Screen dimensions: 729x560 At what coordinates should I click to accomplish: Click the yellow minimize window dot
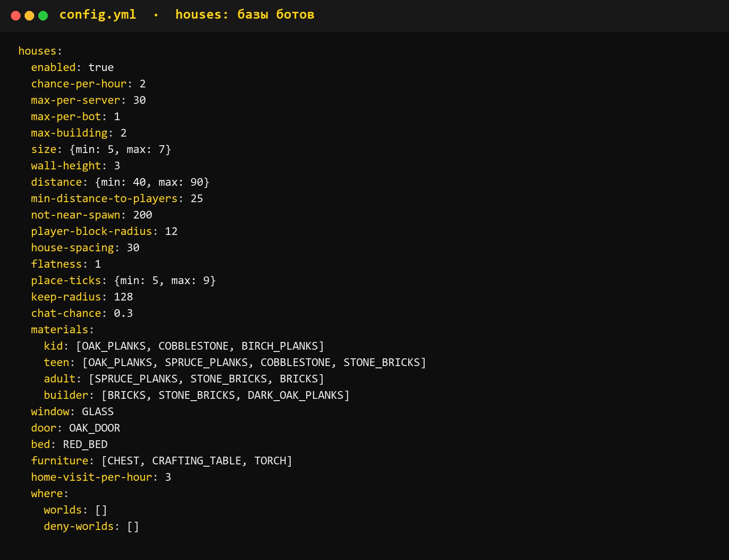coord(29,16)
